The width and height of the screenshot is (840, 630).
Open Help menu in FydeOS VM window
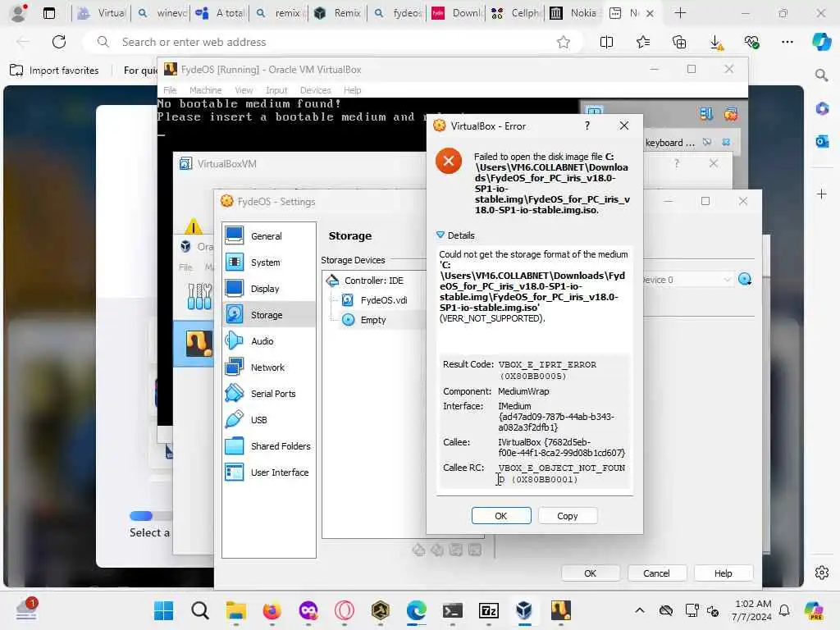coord(353,90)
